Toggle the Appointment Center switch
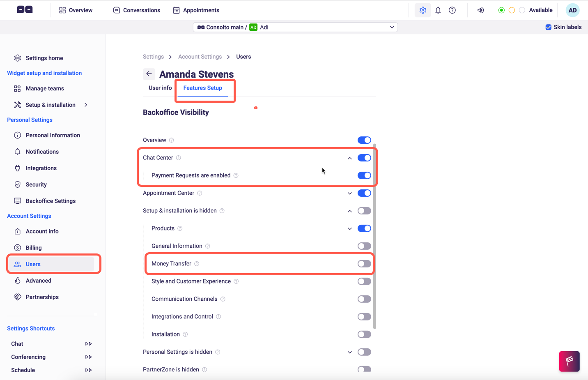The height and width of the screenshot is (380, 588). pos(364,193)
